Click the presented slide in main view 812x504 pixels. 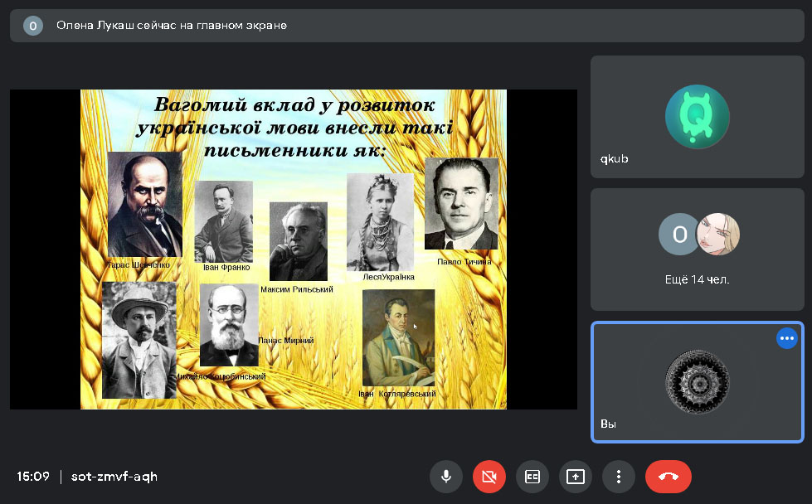(293, 249)
